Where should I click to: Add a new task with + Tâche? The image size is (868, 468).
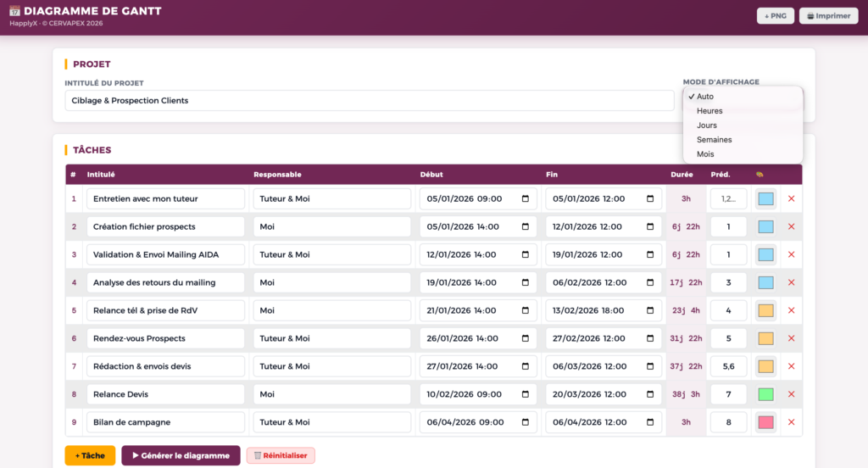pos(90,455)
